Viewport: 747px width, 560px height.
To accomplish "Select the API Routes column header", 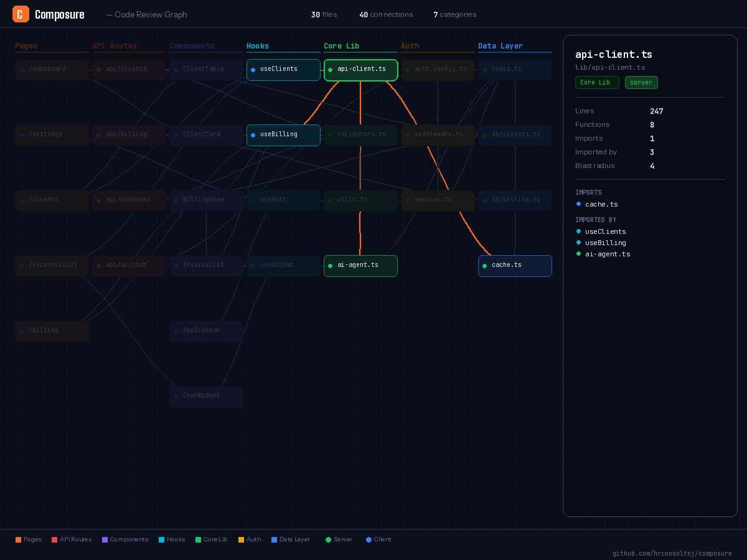I will pyautogui.click(x=116, y=45).
